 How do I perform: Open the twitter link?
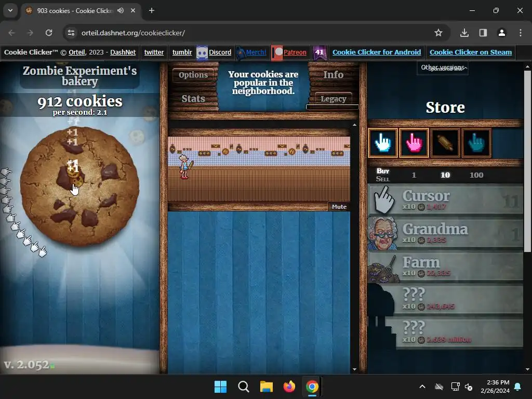[x=154, y=52]
